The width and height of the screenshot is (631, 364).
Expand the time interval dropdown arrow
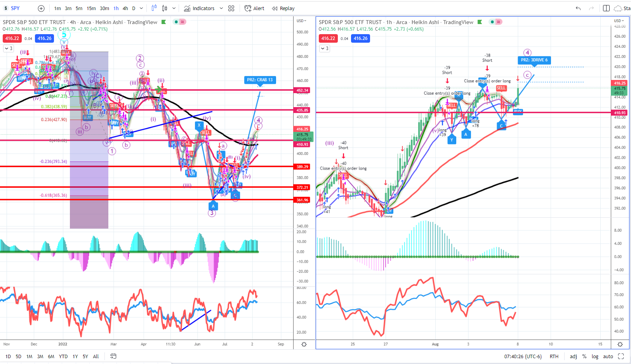point(141,8)
